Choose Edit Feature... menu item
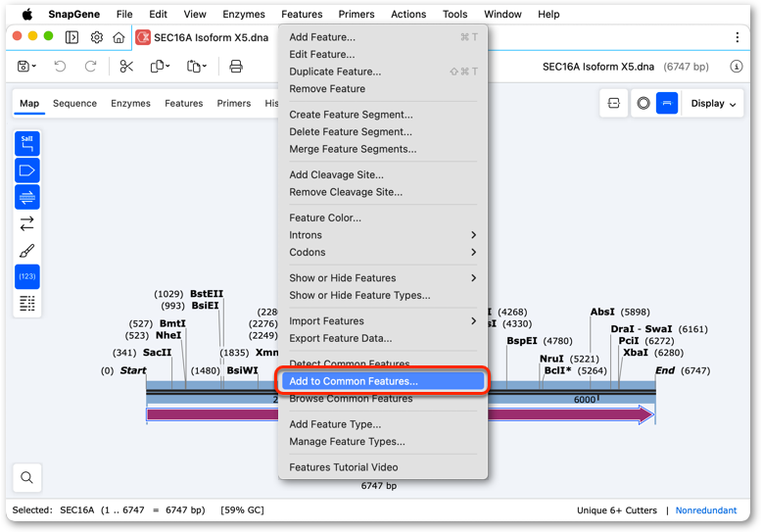Viewport: 762px width, 532px height. 382,55
